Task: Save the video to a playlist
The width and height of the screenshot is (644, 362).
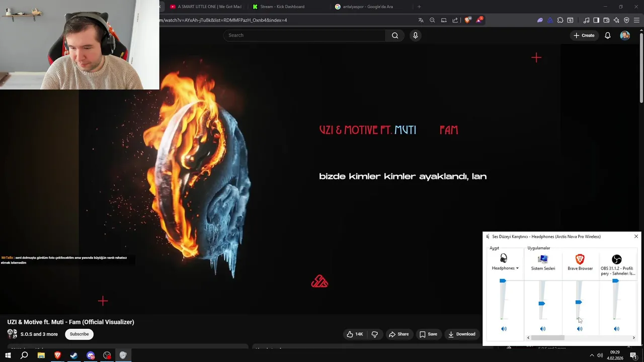Action: tap(428, 334)
